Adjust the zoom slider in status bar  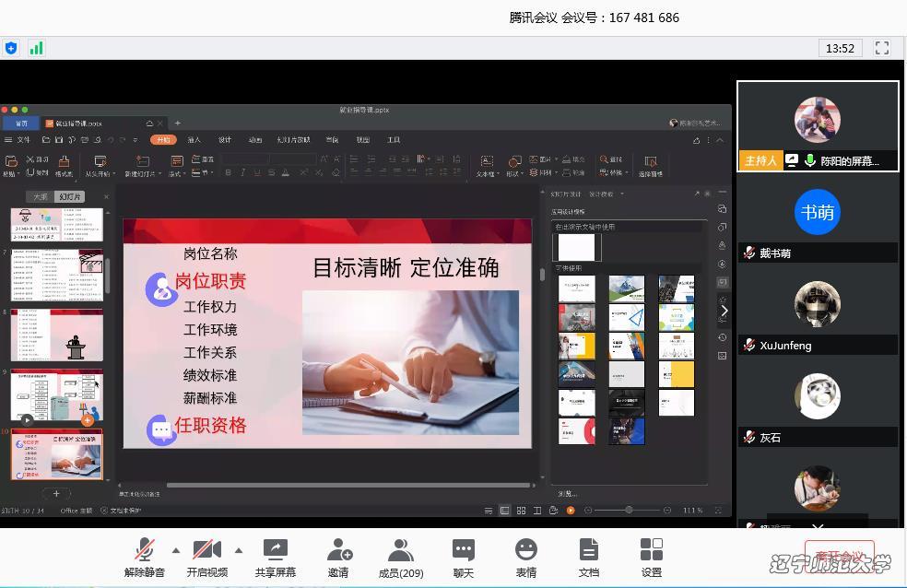tap(629, 511)
